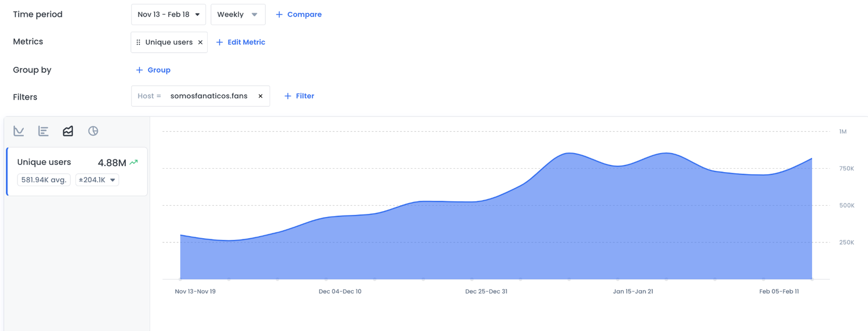Screen dimensions: 868x331
Task: Click the Nov 13-Nov 19 axis label
Action: pos(195,291)
